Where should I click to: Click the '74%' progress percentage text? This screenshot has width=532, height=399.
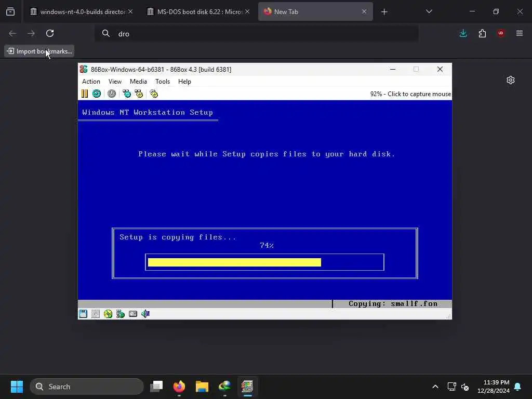[267, 245]
